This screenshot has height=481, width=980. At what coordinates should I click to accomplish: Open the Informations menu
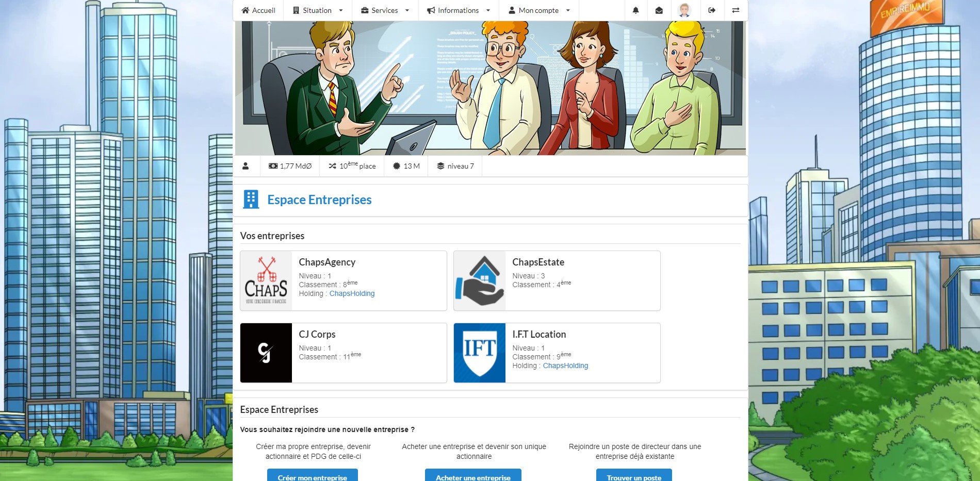459,10
